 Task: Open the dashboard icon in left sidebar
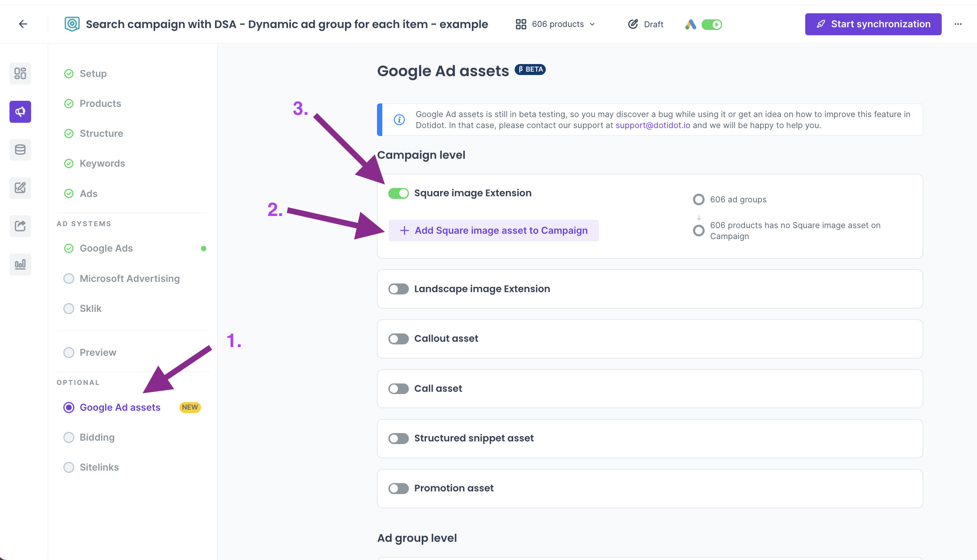coord(20,74)
